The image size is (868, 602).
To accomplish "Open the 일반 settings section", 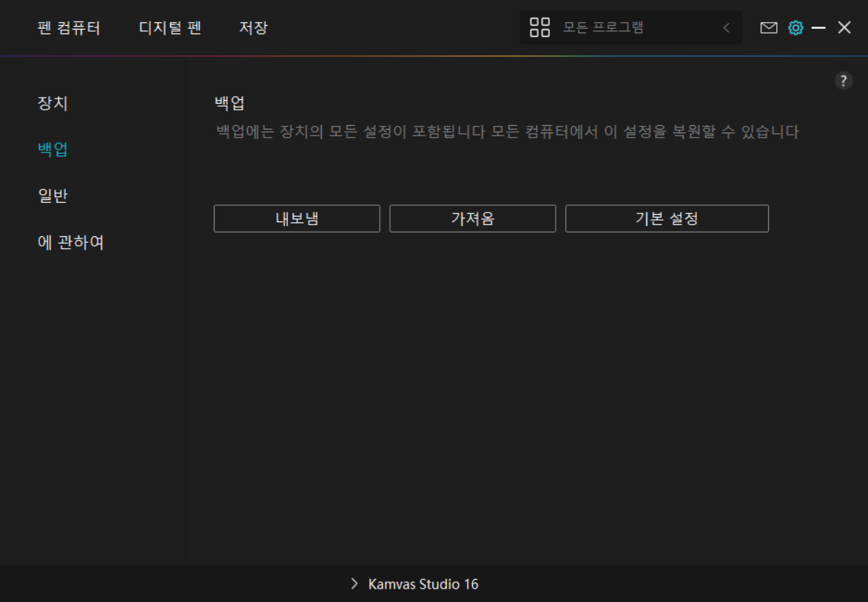I will point(53,196).
